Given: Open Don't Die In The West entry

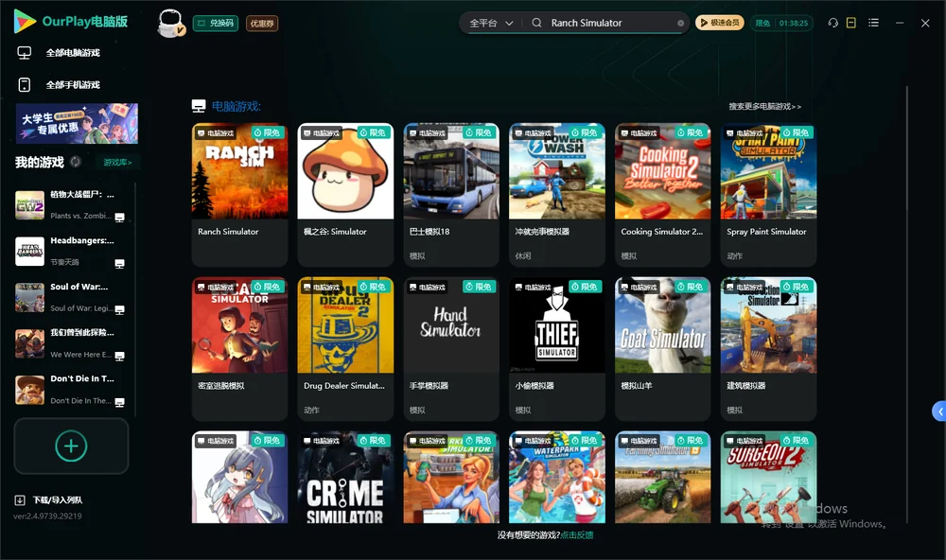Looking at the screenshot, I should coord(70,389).
